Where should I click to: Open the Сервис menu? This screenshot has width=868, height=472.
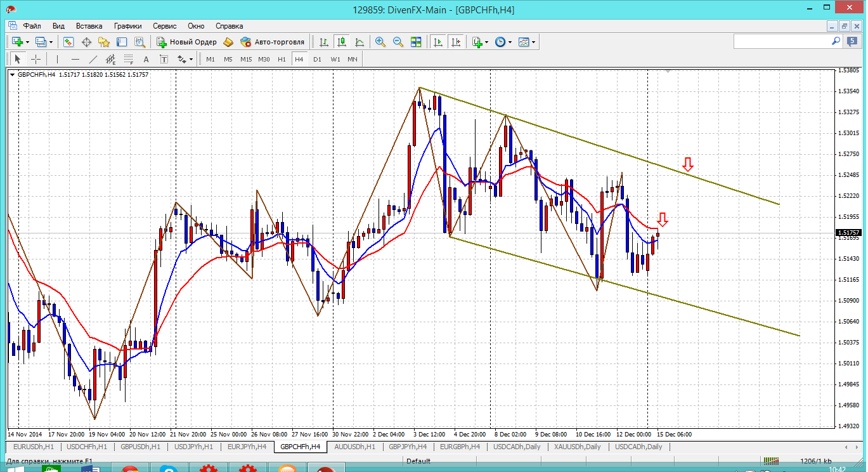pyautogui.click(x=165, y=26)
